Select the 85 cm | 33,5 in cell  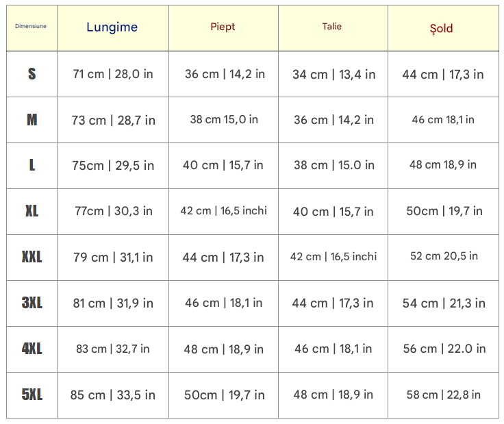pyautogui.click(x=113, y=395)
